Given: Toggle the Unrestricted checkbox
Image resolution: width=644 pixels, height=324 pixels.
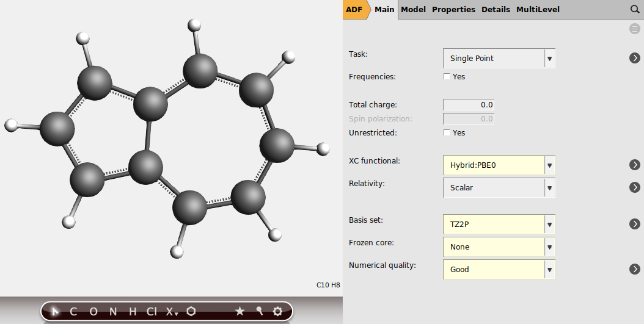Looking at the screenshot, I should click(x=447, y=132).
